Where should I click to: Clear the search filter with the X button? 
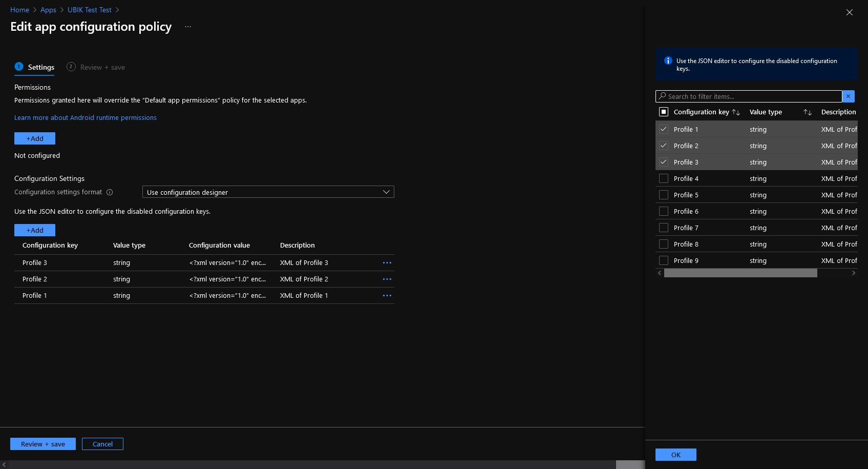point(848,96)
